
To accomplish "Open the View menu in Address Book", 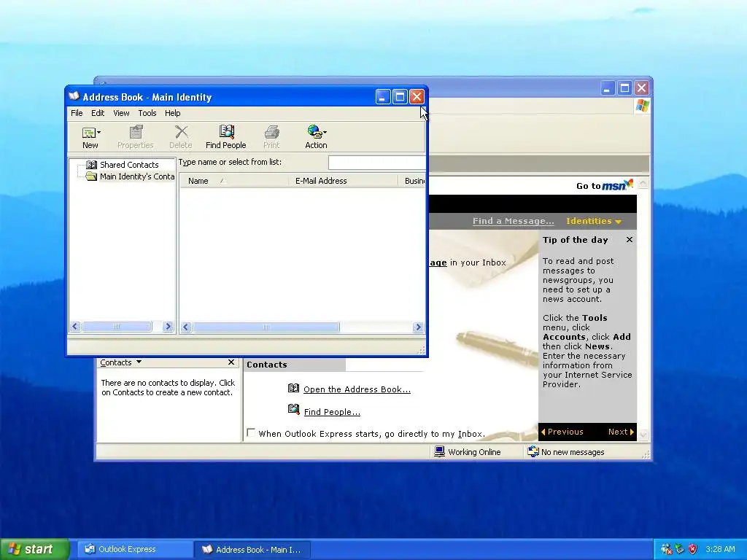I will pyautogui.click(x=121, y=113).
